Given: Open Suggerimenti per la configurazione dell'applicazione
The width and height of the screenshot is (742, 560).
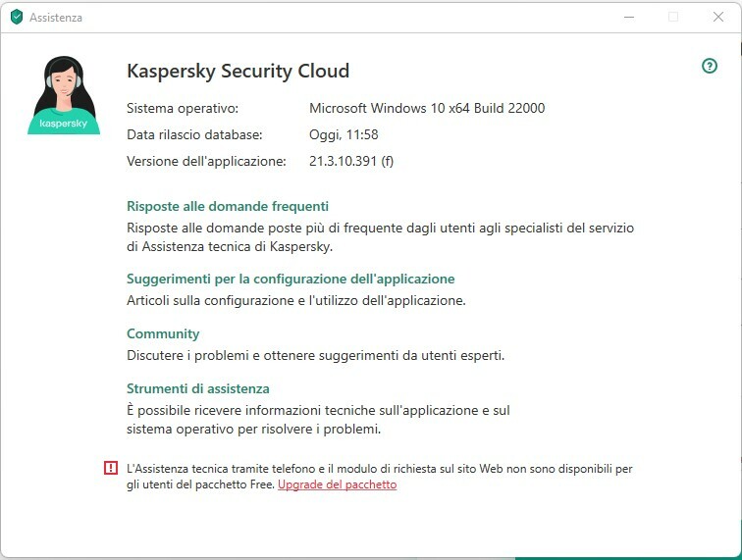Looking at the screenshot, I should coord(291,279).
